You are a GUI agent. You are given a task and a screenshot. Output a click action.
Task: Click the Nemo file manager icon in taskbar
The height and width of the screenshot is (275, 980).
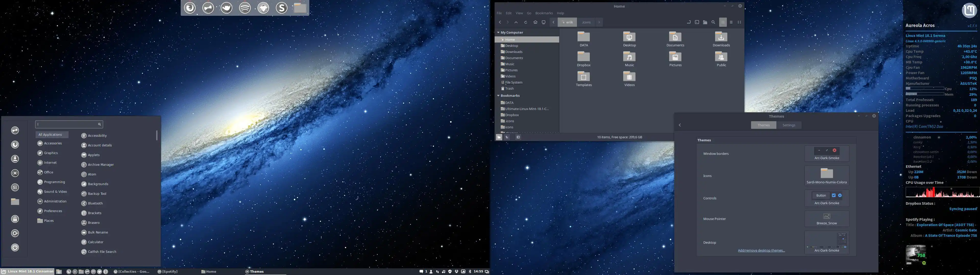[79, 271]
